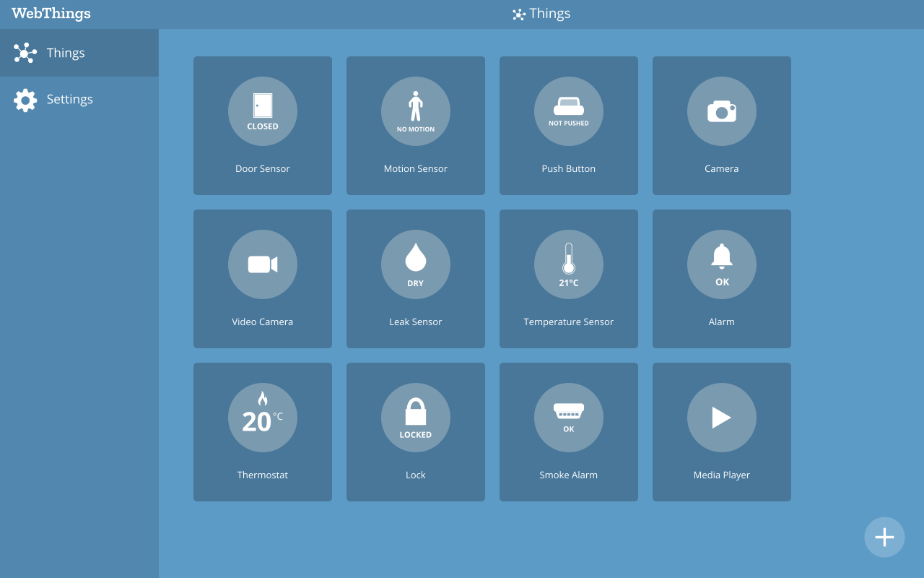Screen dimensions: 924x578
Task: Click the WebThings logo text
Action: pos(51,13)
